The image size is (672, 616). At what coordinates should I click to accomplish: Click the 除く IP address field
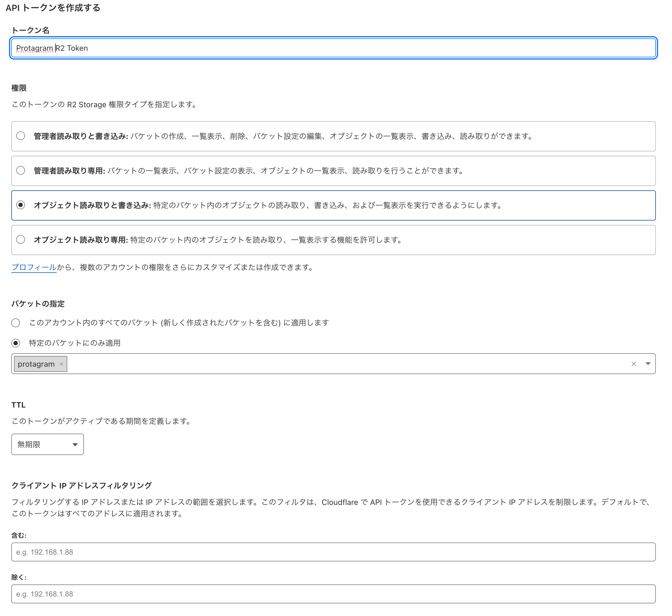[x=333, y=594]
